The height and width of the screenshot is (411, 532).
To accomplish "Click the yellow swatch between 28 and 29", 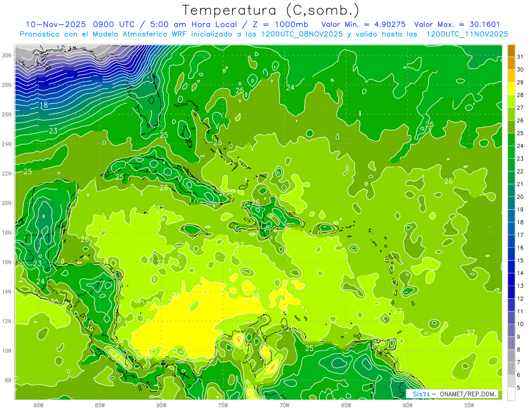I will click(x=511, y=88).
